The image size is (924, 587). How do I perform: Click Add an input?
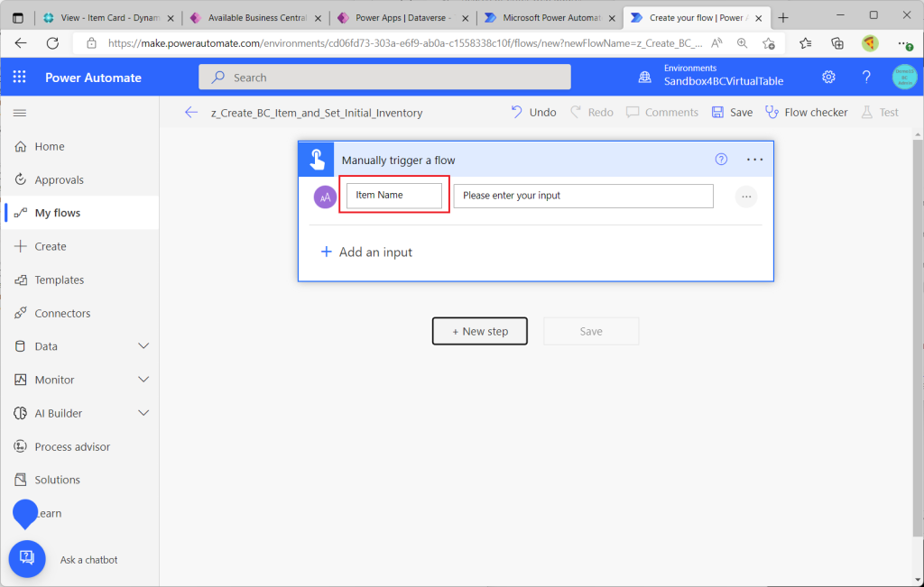pos(366,252)
